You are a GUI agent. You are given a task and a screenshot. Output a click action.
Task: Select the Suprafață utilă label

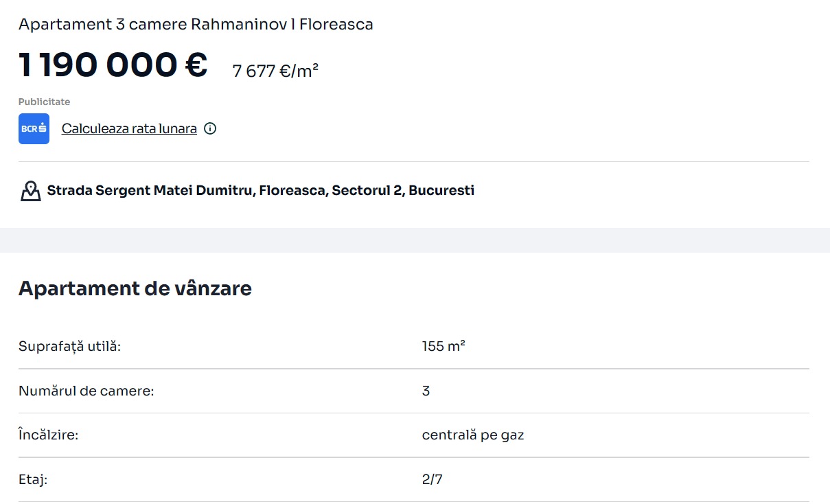[x=69, y=346]
